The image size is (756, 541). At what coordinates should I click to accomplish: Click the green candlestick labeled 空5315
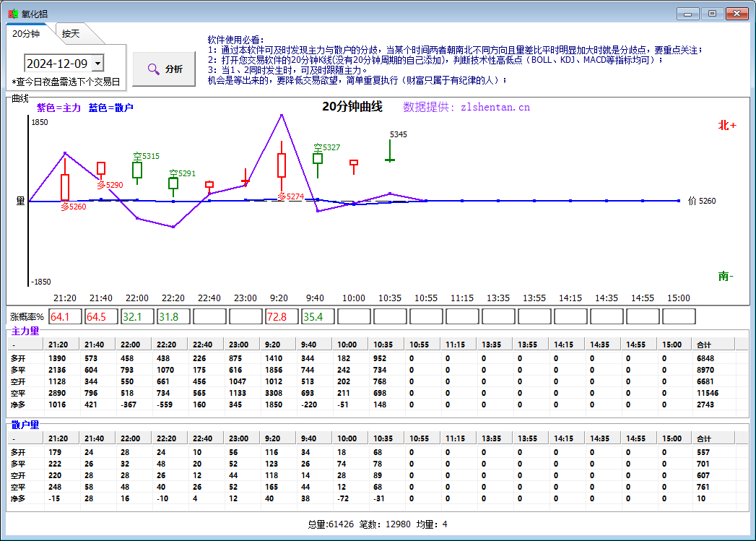tap(137, 170)
